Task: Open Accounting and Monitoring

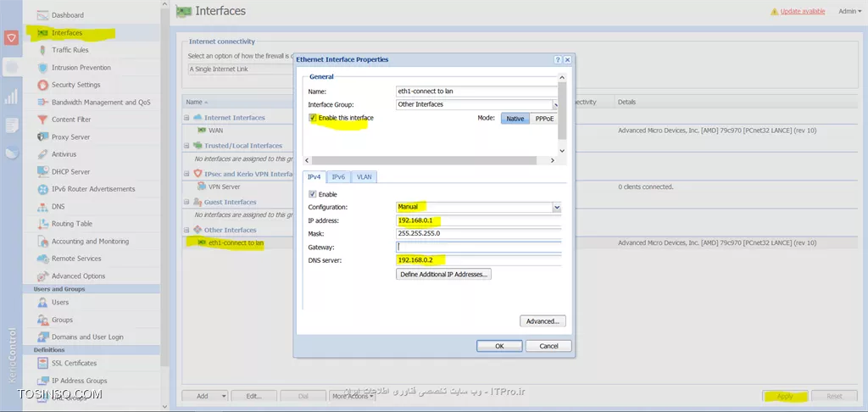Action: pos(90,242)
